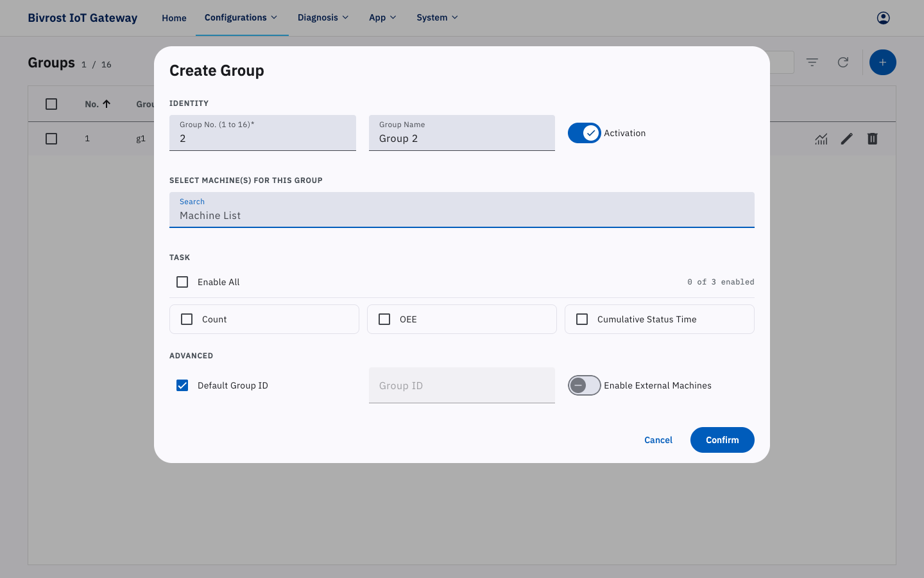The height and width of the screenshot is (578, 924).
Task: Open the App menu
Action: click(383, 18)
